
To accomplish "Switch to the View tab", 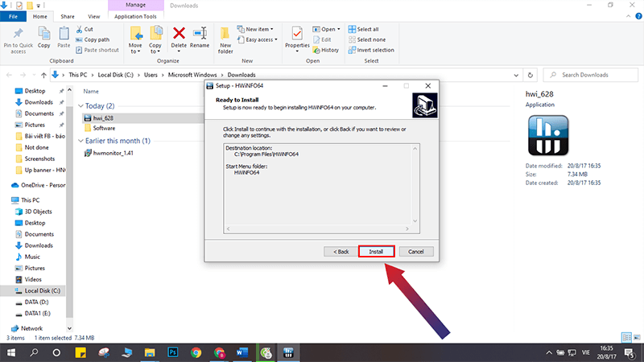I will click(93, 16).
